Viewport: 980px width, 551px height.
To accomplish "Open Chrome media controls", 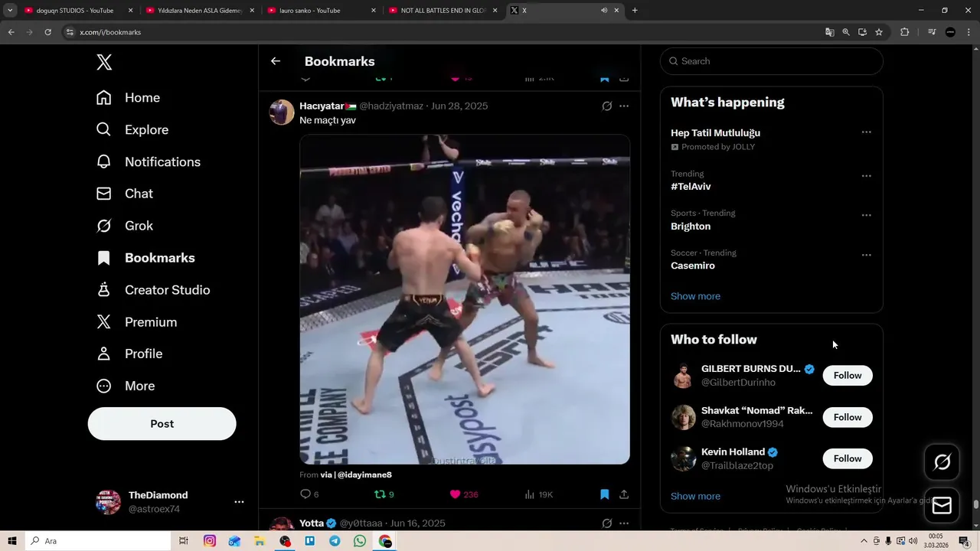I will coord(932,32).
